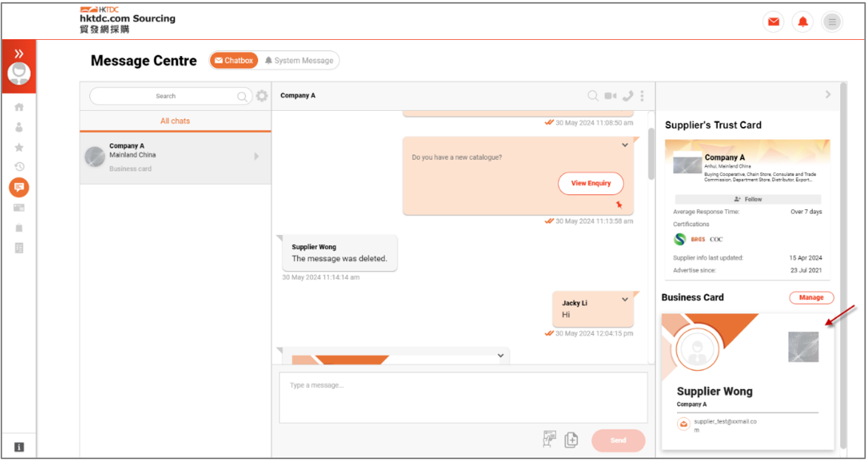
Task: Open dropdown on Jacky Li's Hi message
Action: pyautogui.click(x=625, y=300)
